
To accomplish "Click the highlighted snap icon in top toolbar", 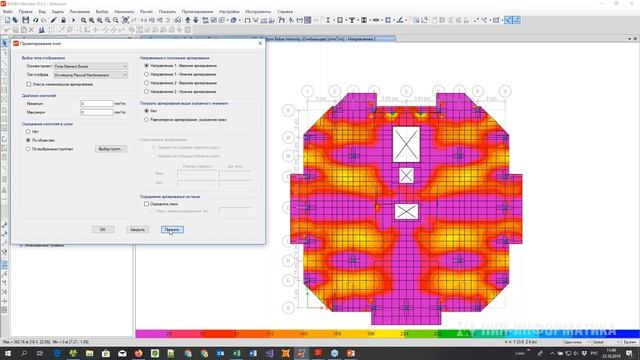I will (x=508, y=20).
